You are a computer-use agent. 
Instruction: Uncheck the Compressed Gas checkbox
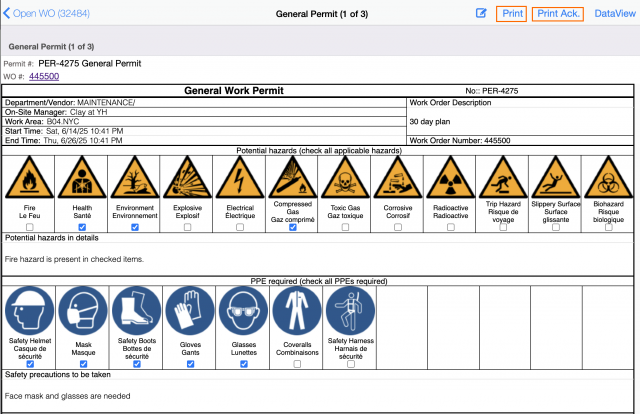(x=293, y=227)
